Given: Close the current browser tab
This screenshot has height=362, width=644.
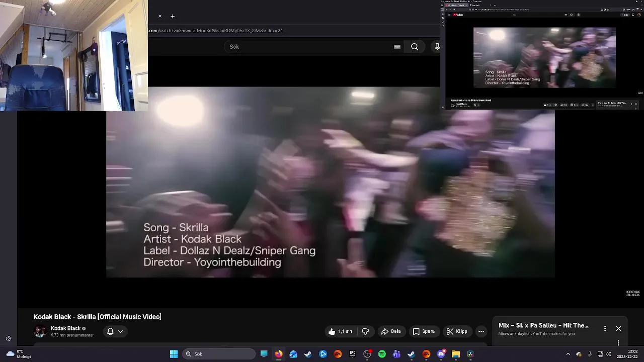Looking at the screenshot, I should (x=160, y=16).
